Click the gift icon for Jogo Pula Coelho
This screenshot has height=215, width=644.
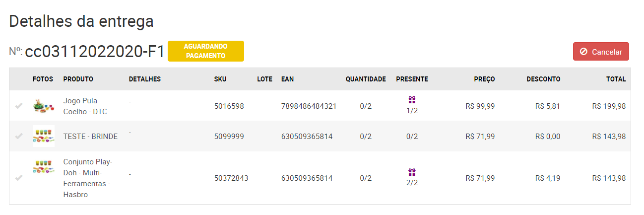pos(412,100)
